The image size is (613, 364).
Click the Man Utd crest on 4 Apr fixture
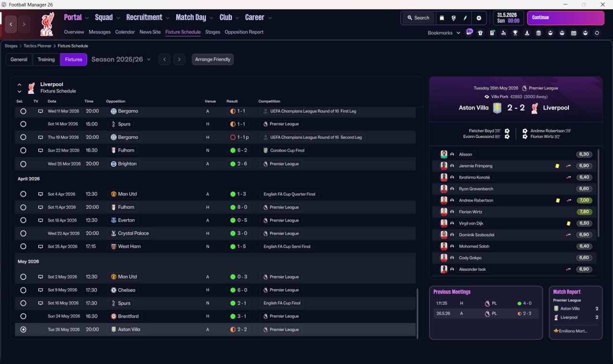pyautogui.click(x=114, y=194)
